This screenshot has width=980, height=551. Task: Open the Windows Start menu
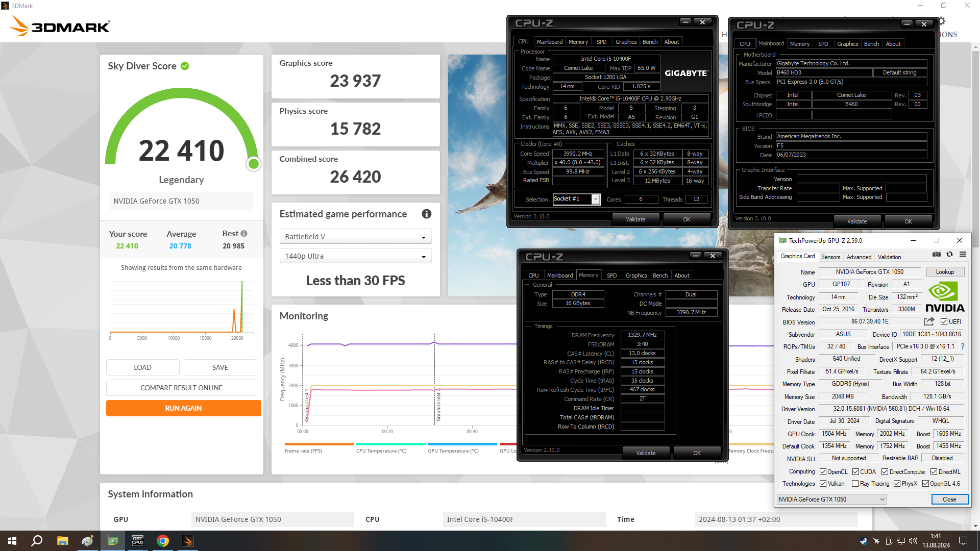[12, 541]
